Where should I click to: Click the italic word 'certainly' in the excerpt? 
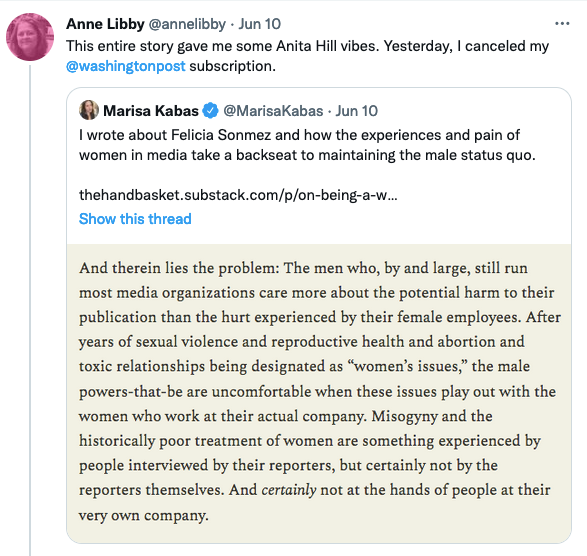[289, 490]
